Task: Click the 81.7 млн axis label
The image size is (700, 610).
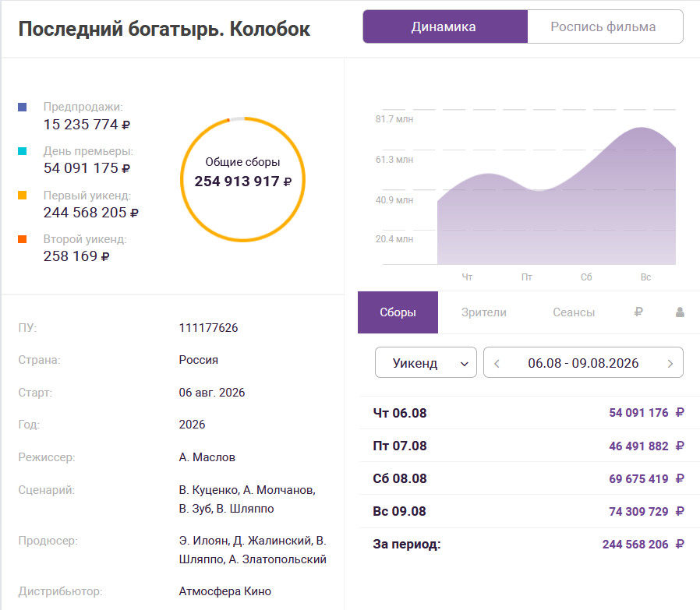Action: coord(394,119)
